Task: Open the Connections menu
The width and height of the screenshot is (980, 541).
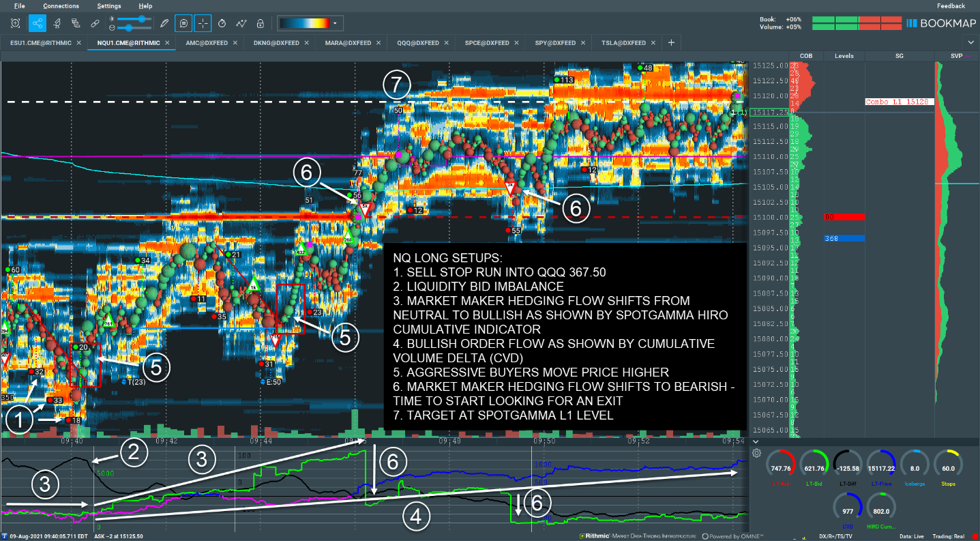Action: [x=61, y=6]
